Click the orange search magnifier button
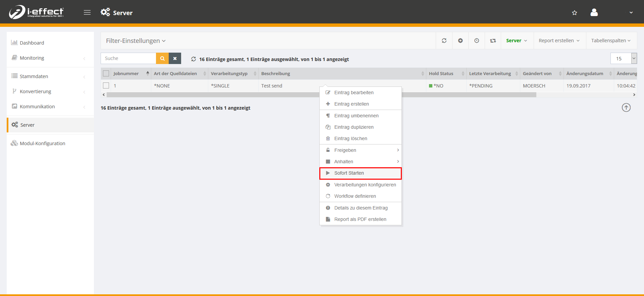This screenshot has width=644, height=296. (x=162, y=58)
